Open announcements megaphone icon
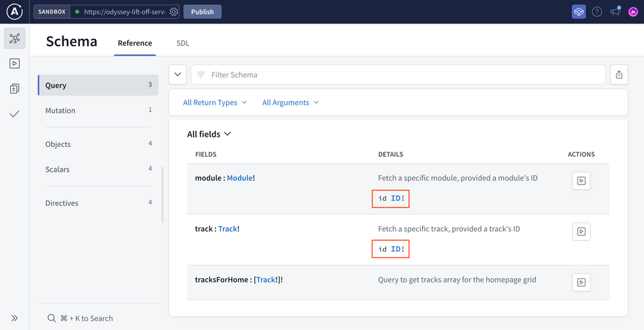The image size is (644, 330). tap(615, 11)
